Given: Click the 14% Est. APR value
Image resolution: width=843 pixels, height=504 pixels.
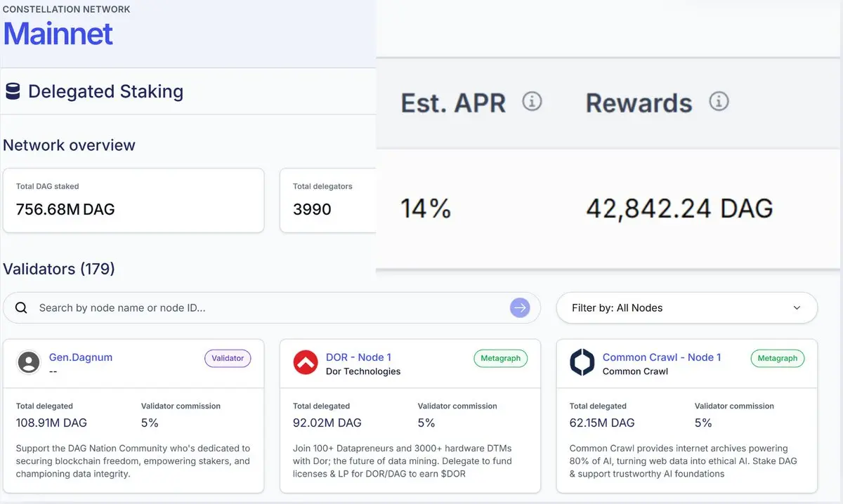Looking at the screenshot, I should [426, 208].
